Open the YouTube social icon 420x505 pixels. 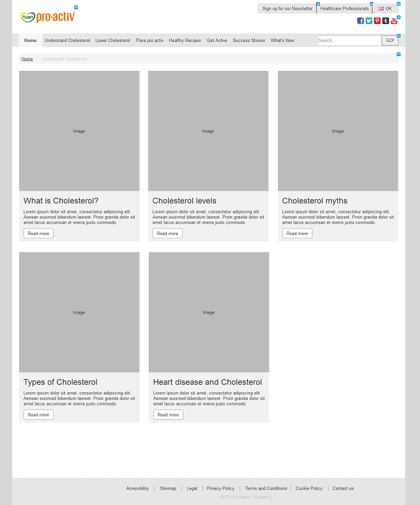[394, 21]
